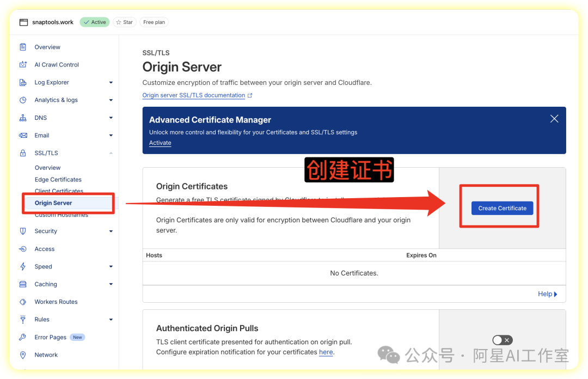
Task: Click the Access sidebar icon
Action: click(23, 249)
